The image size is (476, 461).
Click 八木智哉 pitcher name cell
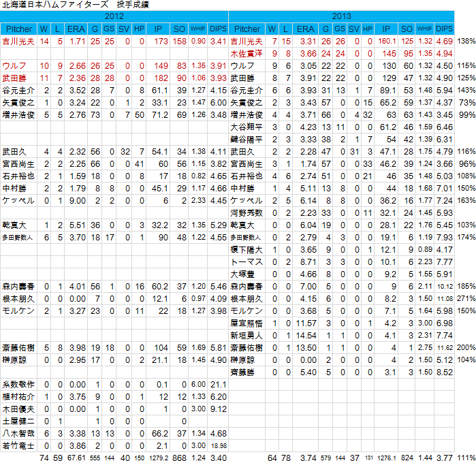pyautogui.click(x=18, y=434)
